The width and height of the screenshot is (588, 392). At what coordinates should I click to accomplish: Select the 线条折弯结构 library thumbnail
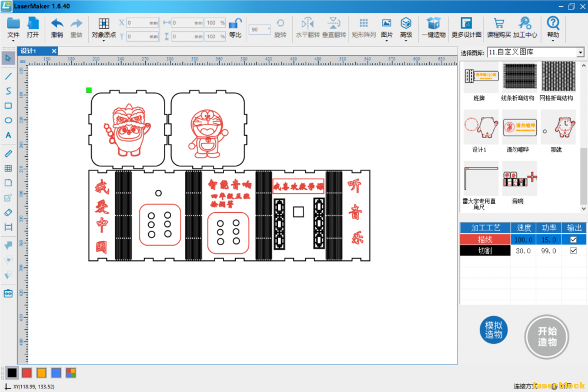tap(519, 78)
